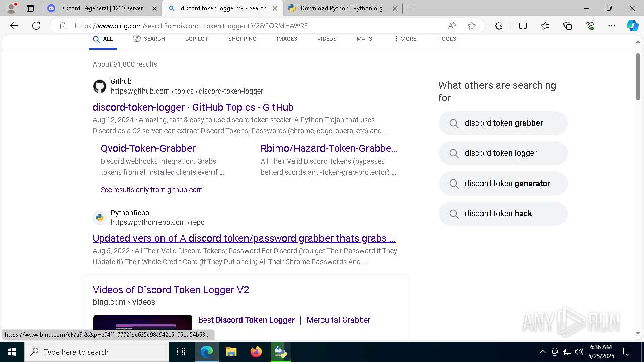Open Browser essentials heart icon

590,26
